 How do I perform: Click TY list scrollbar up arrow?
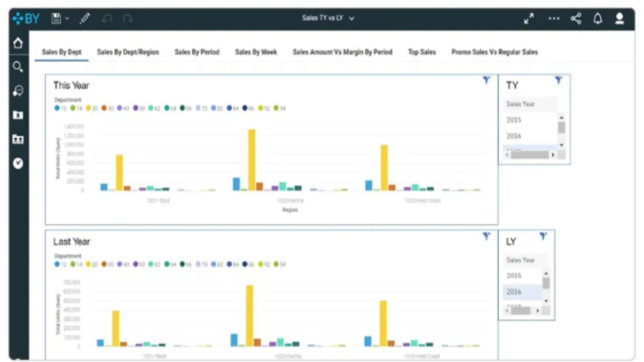click(561, 117)
